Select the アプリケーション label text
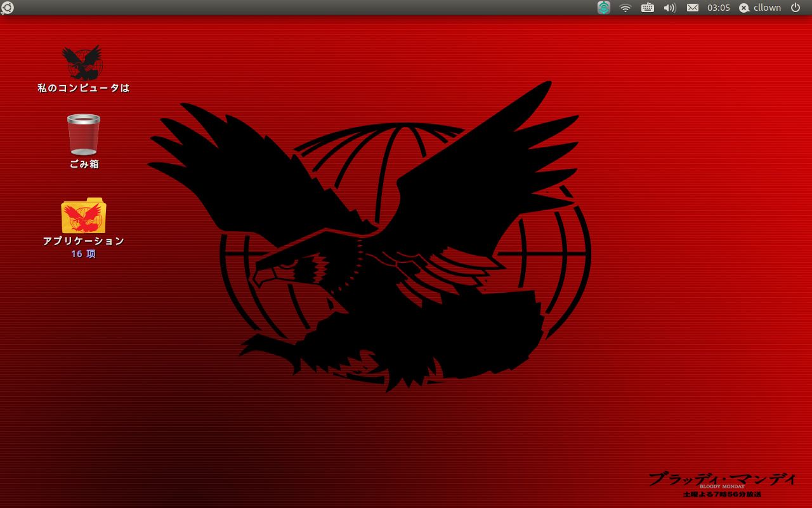The image size is (812, 508). pyautogui.click(x=84, y=241)
